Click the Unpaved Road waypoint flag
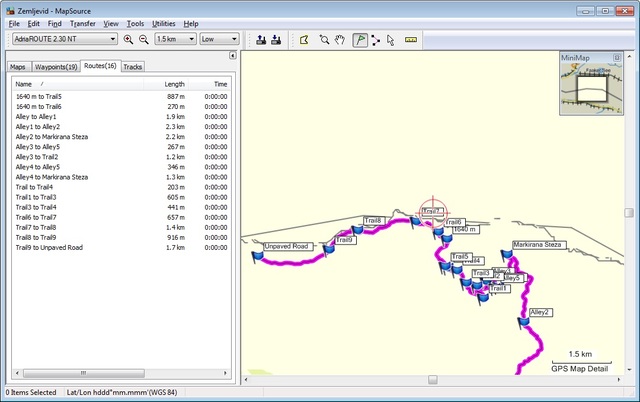The image size is (640, 402). [258, 257]
